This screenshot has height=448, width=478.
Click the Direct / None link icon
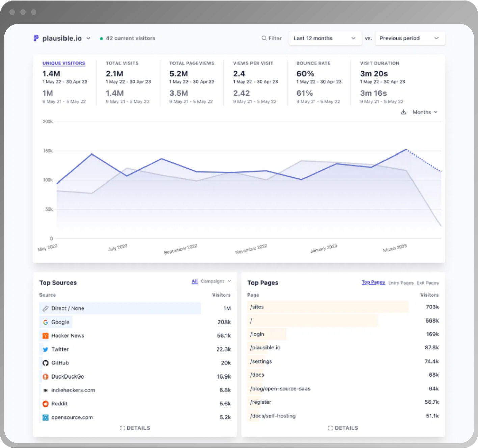point(46,308)
